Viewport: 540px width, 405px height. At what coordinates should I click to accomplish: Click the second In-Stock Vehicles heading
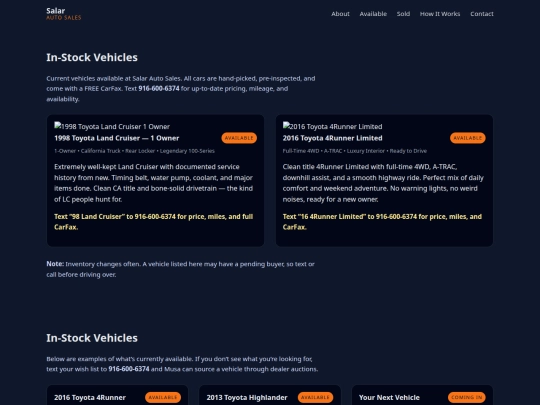(92, 338)
